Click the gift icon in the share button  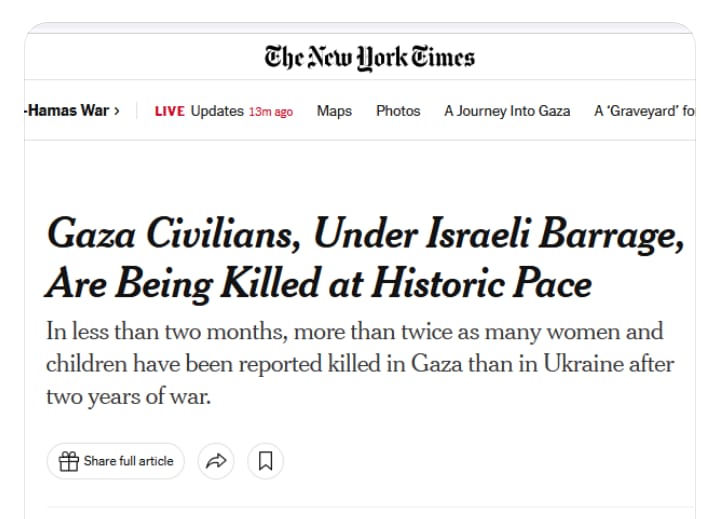pos(69,461)
